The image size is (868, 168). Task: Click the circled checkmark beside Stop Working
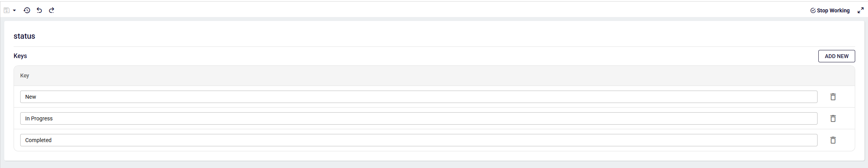(x=813, y=10)
